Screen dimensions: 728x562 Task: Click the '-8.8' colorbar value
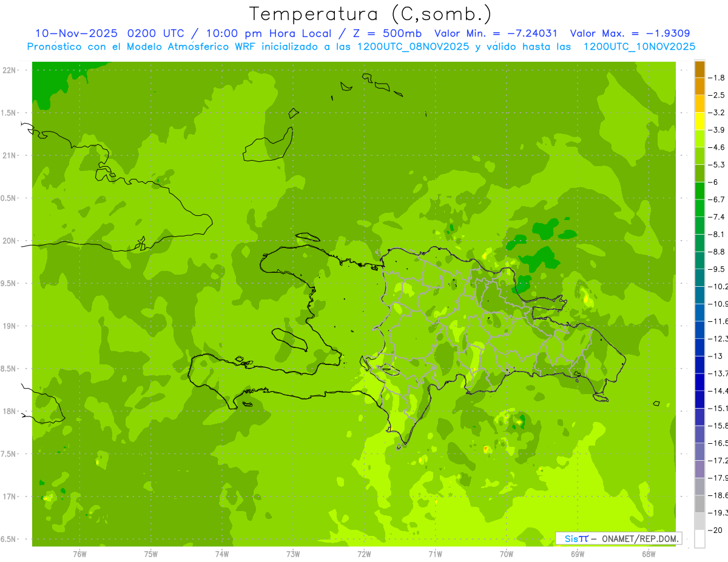717,252
